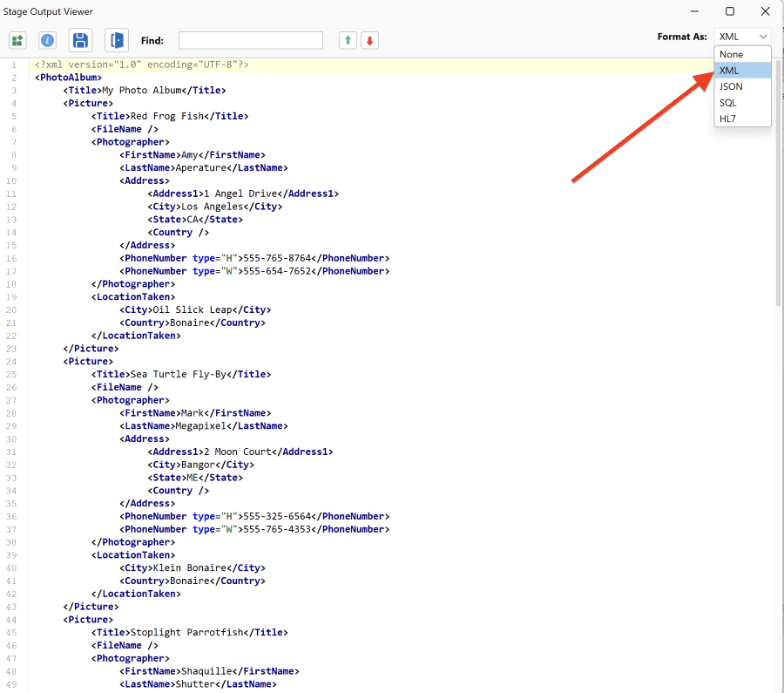Click line number 24 in the gutter

(11, 362)
